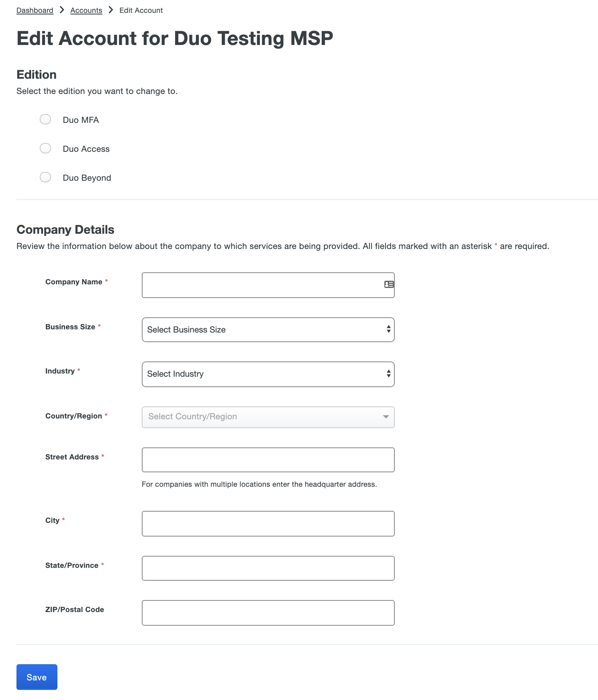
Task: Click the contact card icon in Company Name field
Action: click(388, 285)
